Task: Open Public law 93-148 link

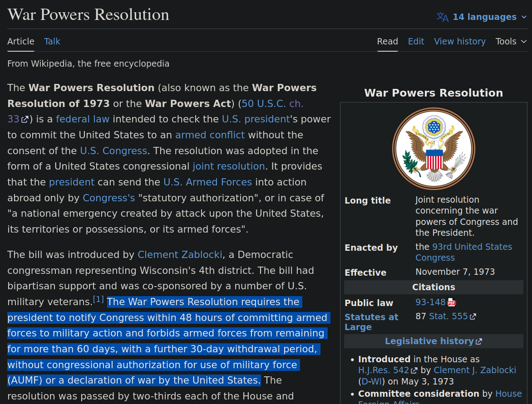Action: coord(430,302)
